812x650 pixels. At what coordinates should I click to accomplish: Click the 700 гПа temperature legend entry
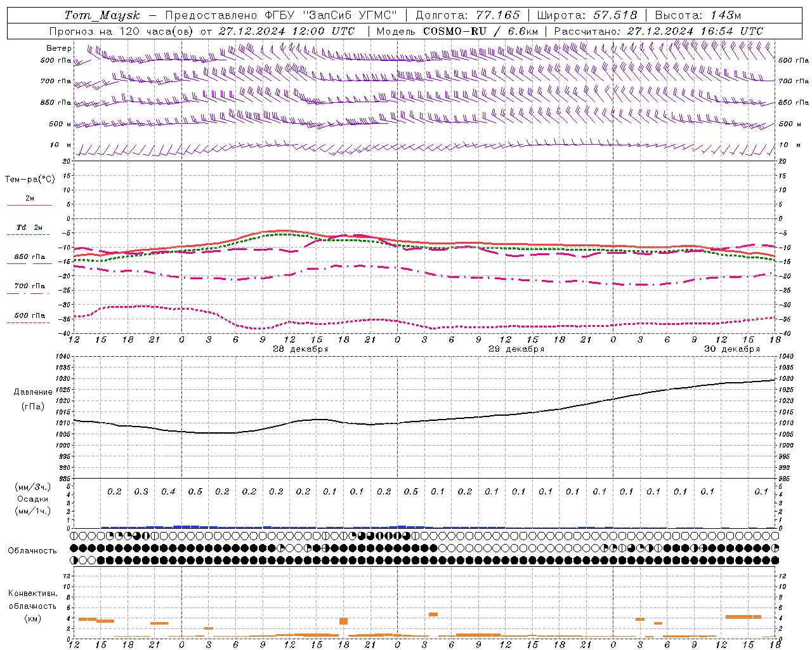[30, 286]
